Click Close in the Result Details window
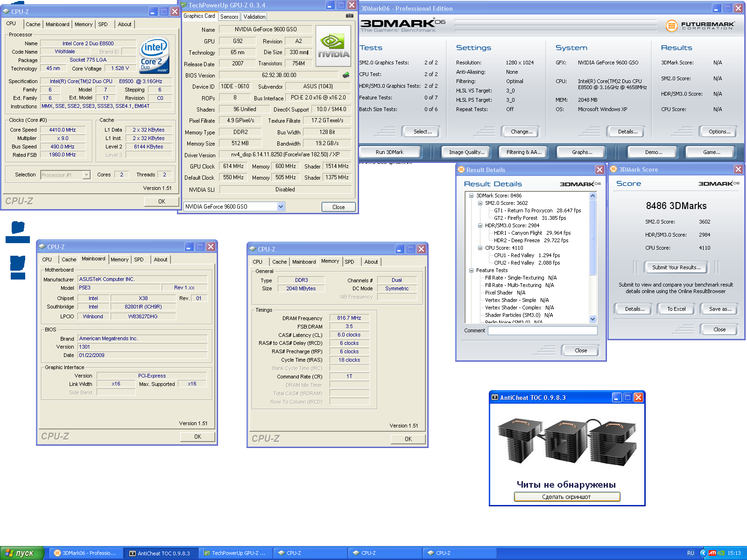This screenshot has width=747, height=560. coord(580,350)
